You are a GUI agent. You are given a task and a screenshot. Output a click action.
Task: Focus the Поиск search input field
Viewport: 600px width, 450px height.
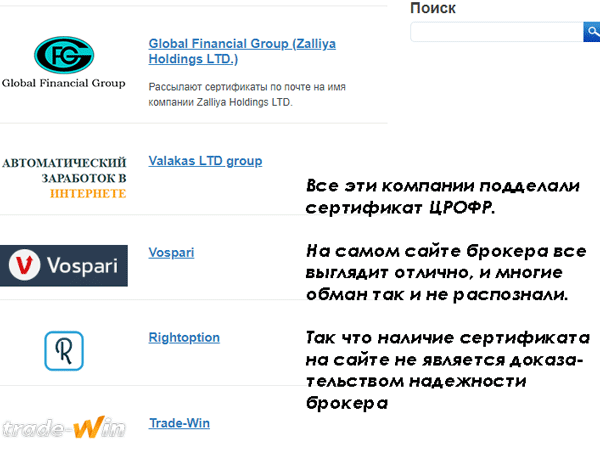tap(497, 32)
